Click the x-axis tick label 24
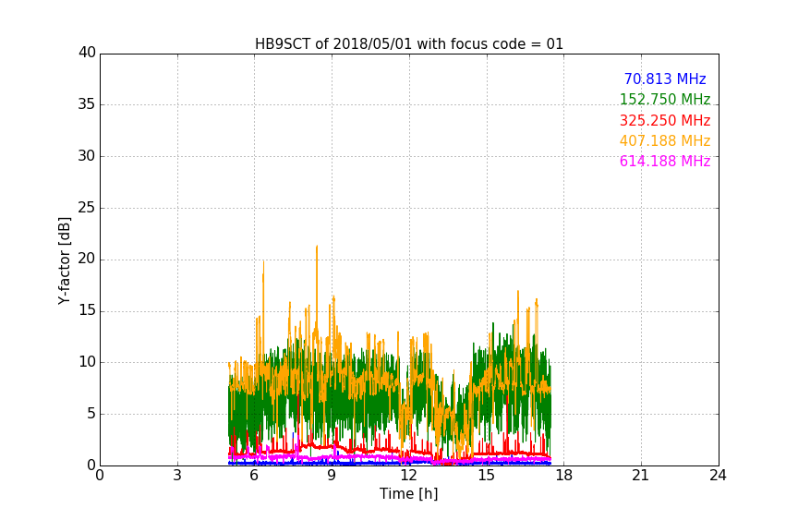The image size is (798, 532). pos(718,476)
